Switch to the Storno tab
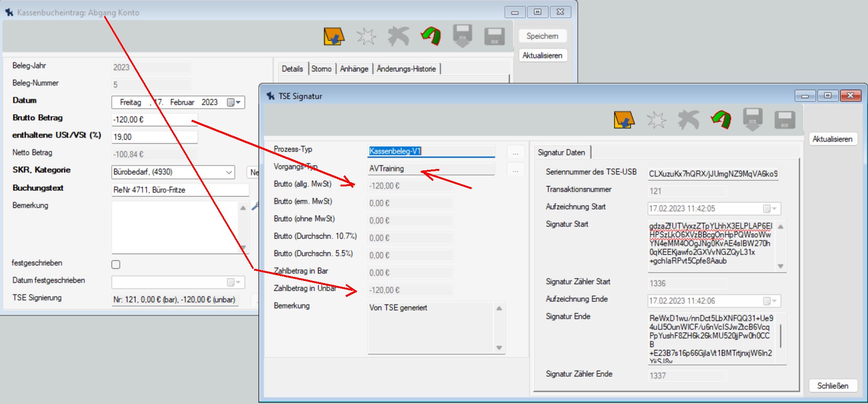Viewport: 868px width, 404px height. point(321,69)
